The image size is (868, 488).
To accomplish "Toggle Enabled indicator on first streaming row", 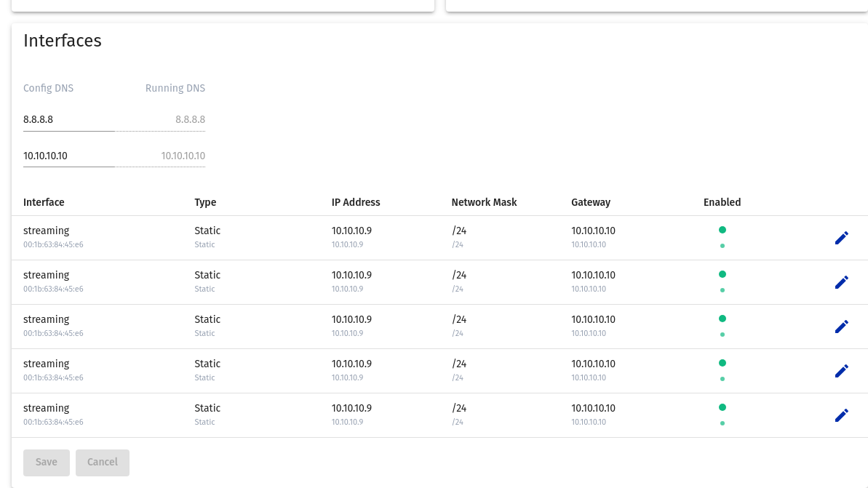I will pyautogui.click(x=722, y=229).
